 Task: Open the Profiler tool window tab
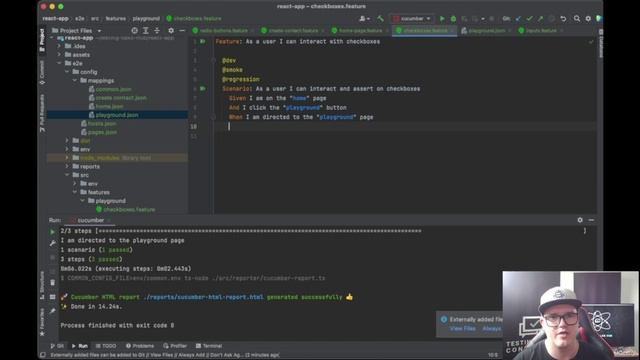tap(175, 346)
